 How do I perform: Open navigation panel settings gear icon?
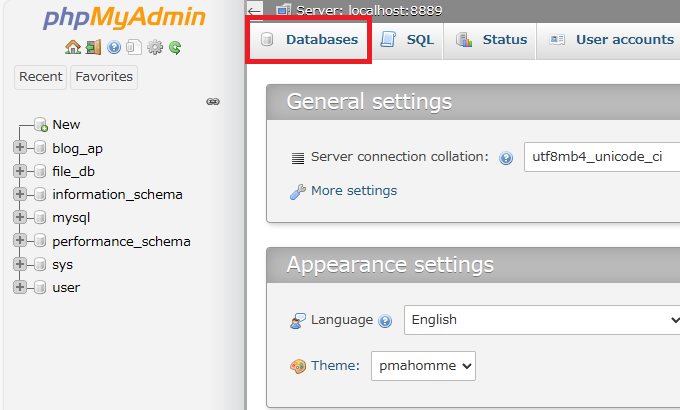154,47
